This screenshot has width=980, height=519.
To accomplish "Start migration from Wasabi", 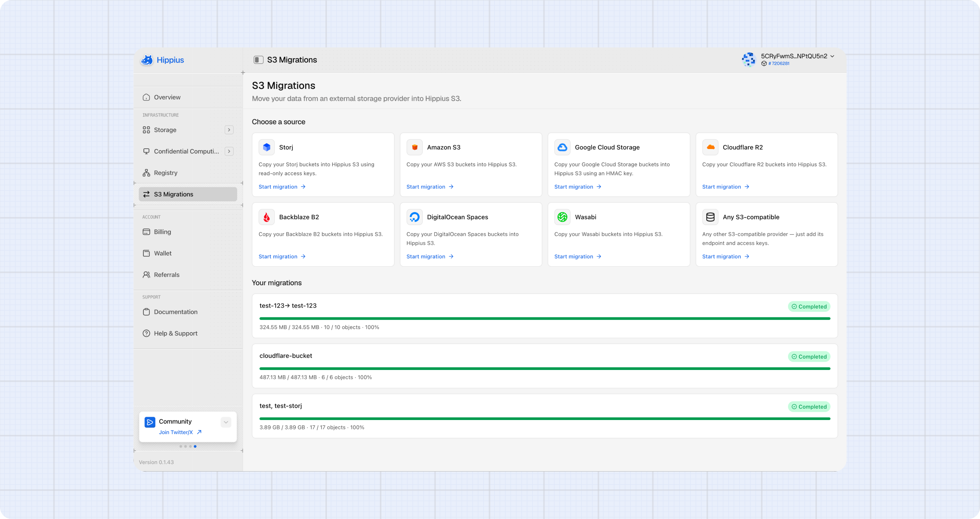I will pyautogui.click(x=578, y=257).
